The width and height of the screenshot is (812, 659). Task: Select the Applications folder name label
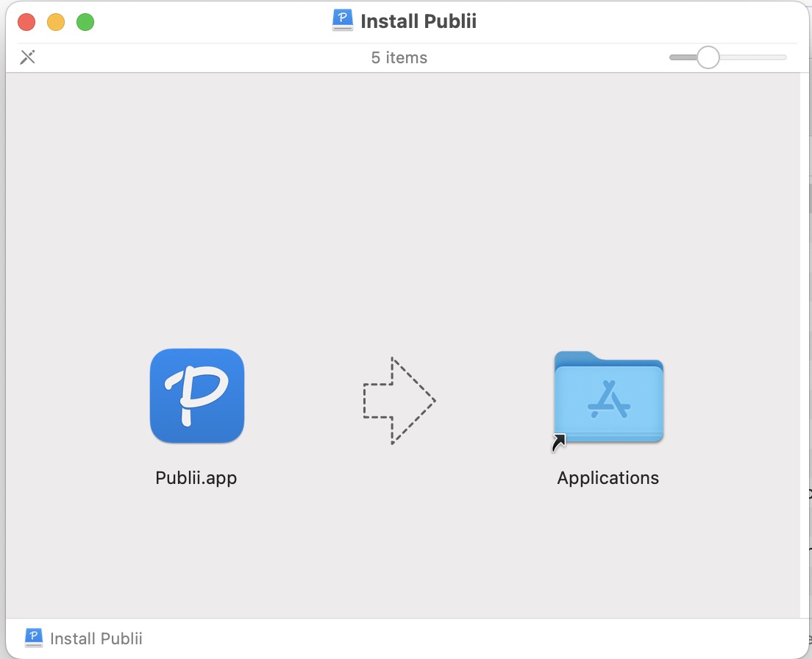click(608, 478)
